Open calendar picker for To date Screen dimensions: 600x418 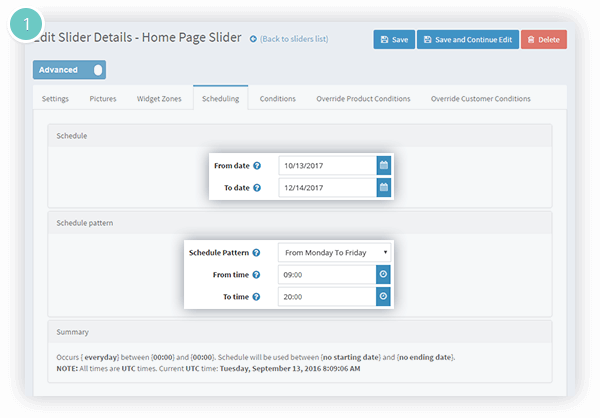pos(384,188)
